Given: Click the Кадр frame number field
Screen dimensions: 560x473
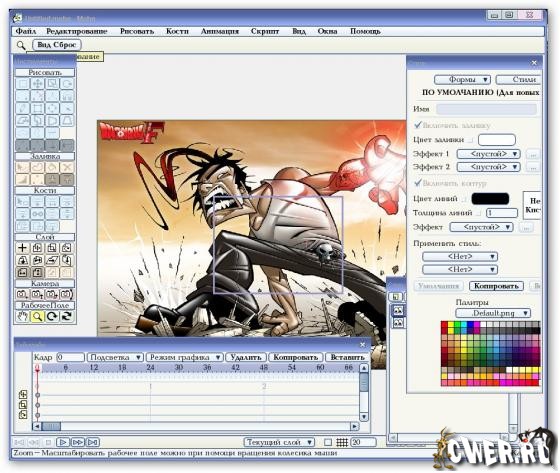Looking at the screenshot, I should (x=70, y=357).
